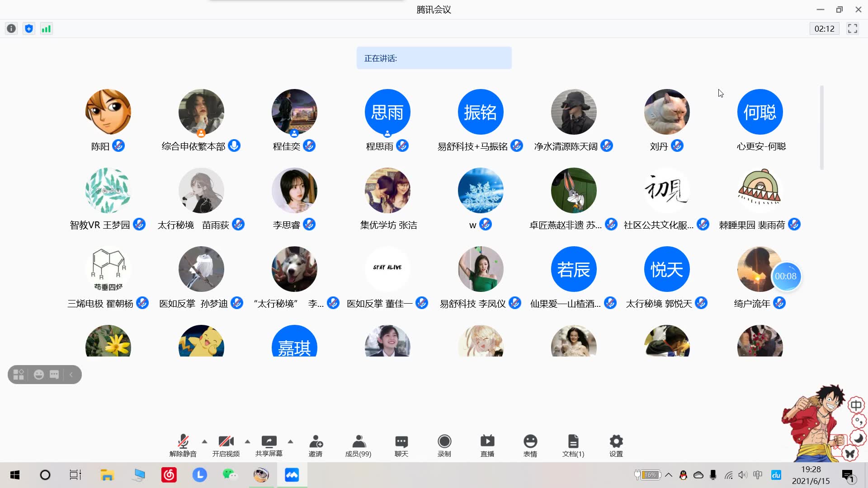Open the 邀请 invite option
This screenshot has width=868, height=488.
pos(316,446)
